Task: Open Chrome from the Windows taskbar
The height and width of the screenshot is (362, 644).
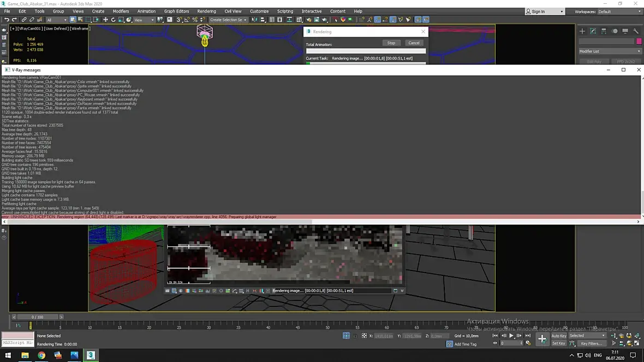Action: pyautogui.click(x=41, y=355)
